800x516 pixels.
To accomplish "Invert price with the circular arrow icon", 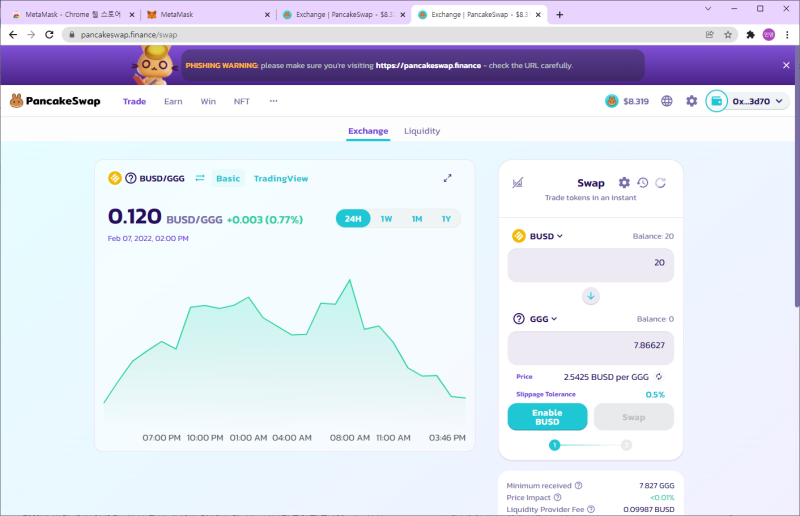I will tap(659, 377).
